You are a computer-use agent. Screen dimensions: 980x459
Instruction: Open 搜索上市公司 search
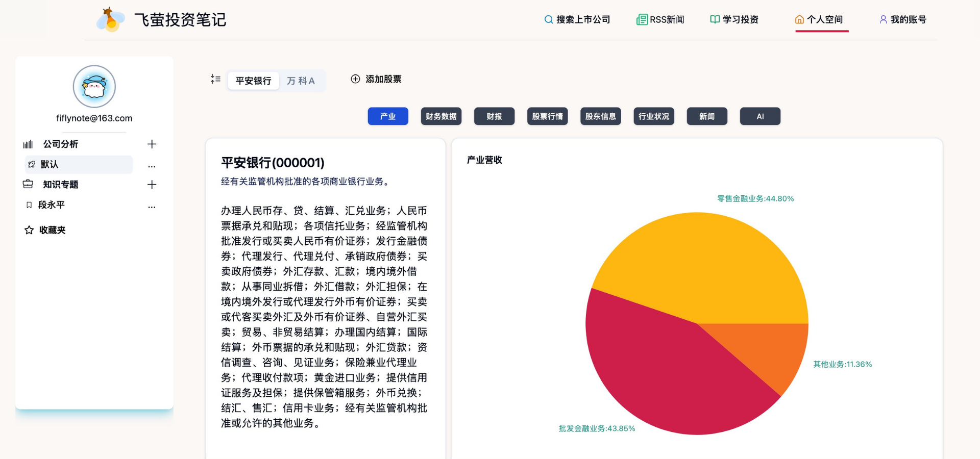click(x=577, y=19)
